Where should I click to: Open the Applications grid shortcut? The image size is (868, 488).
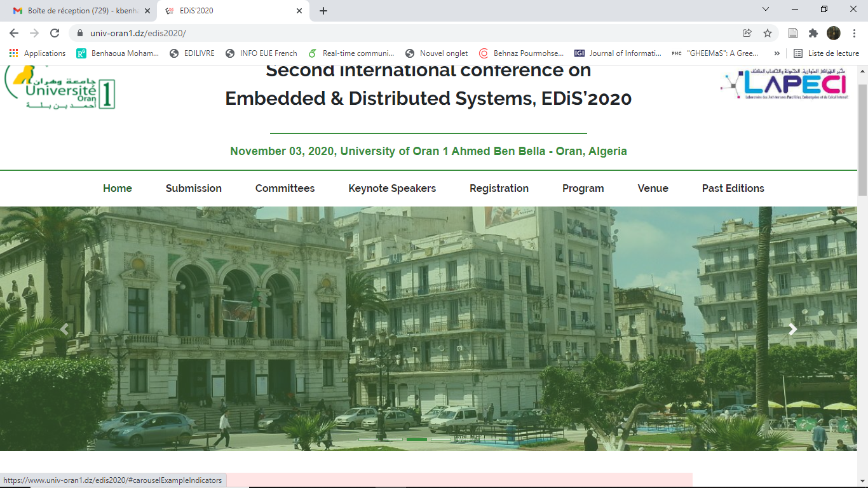click(x=37, y=53)
